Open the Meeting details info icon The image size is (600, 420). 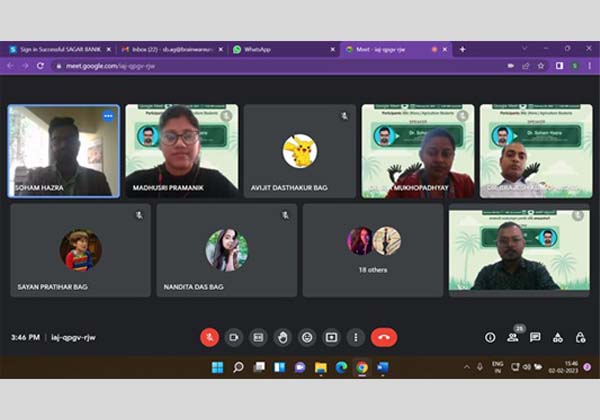point(490,338)
